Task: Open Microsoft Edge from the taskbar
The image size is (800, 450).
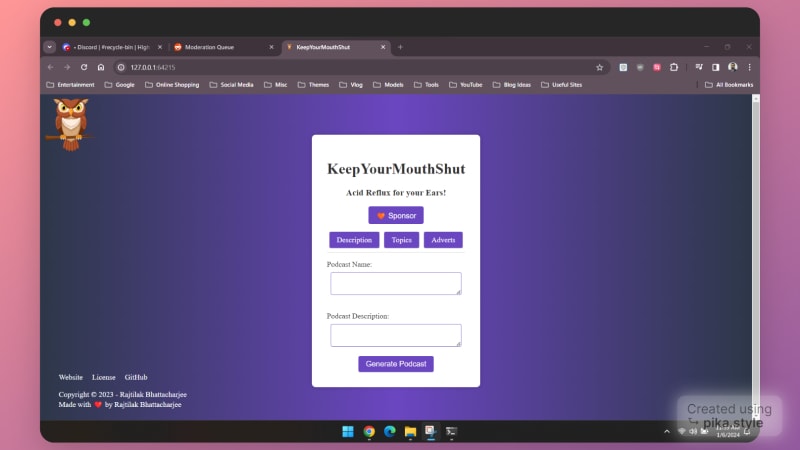Action: point(390,431)
